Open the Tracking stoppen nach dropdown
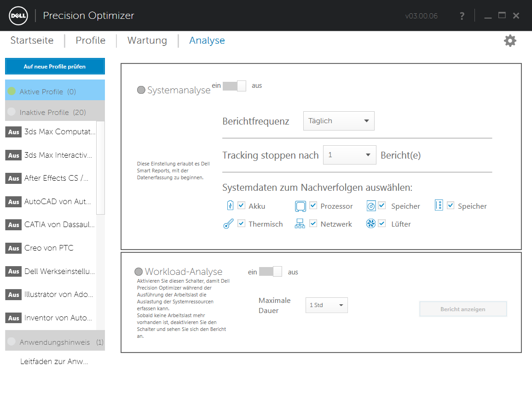Image resolution: width=532 pixels, height=393 pixels. point(350,155)
